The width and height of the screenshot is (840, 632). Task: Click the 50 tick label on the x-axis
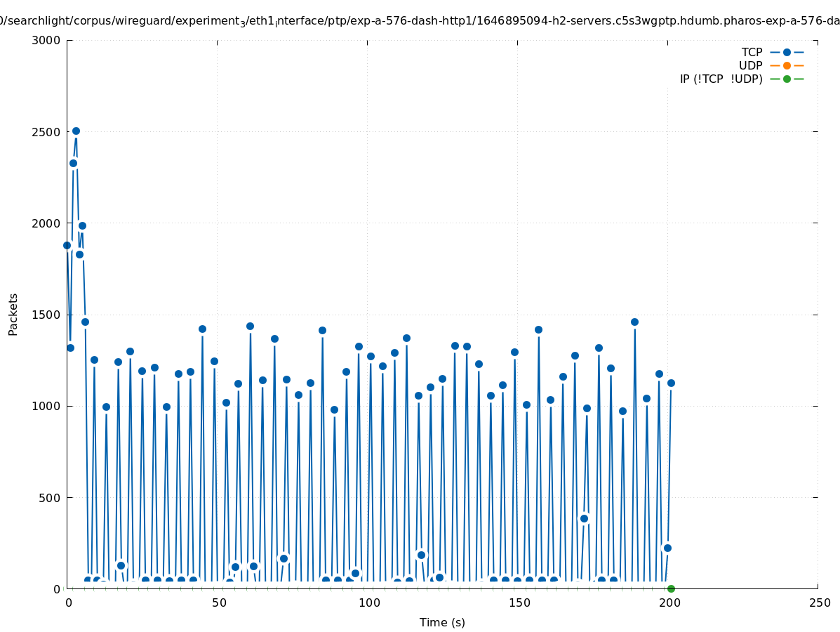(x=218, y=603)
